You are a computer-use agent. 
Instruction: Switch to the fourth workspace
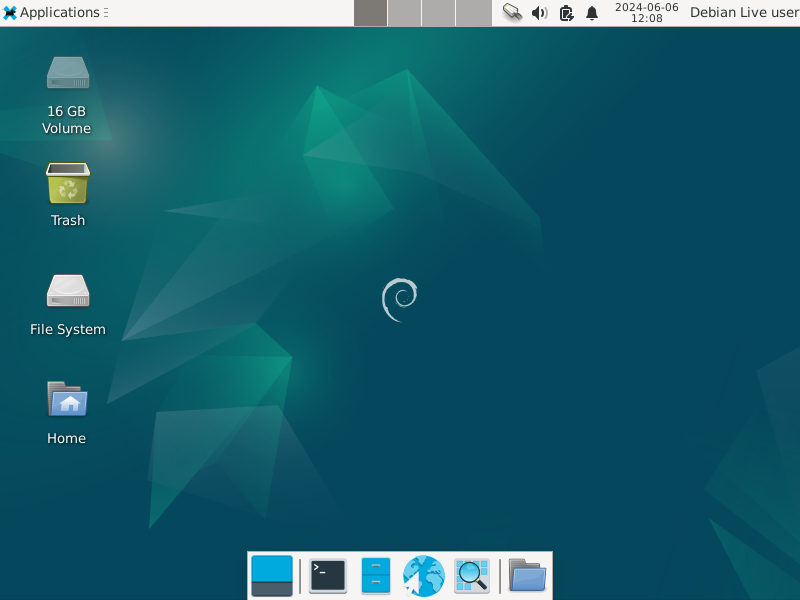pos(473,13)
